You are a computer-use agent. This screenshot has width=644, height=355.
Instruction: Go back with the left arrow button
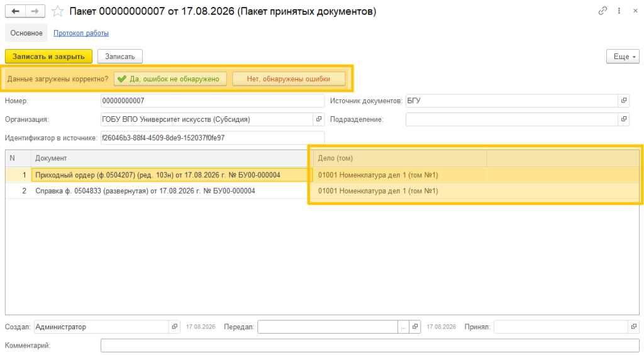coord(16,11)
